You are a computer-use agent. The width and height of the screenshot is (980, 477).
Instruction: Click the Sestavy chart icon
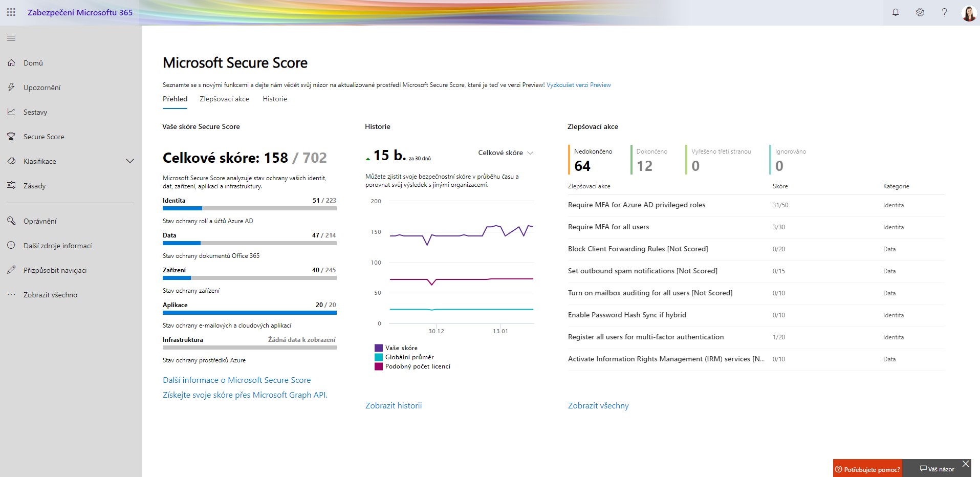[11, 112]
